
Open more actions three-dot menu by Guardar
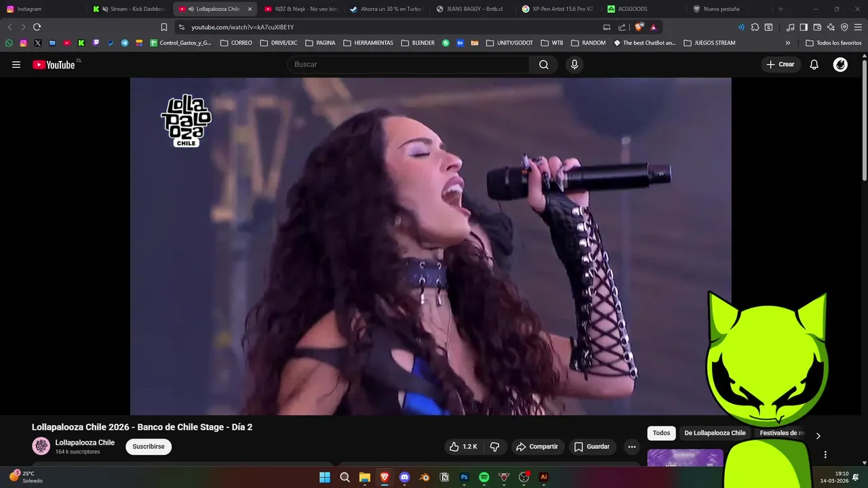point(632,447)
